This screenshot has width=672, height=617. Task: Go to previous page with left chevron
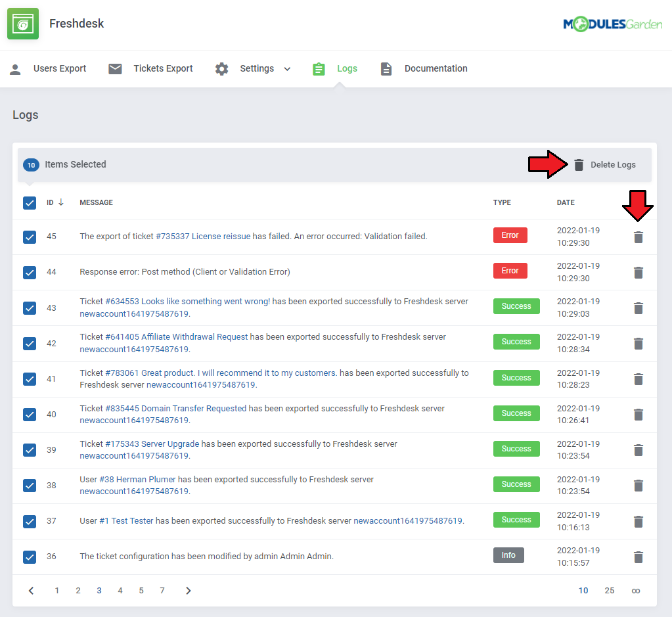tap(31, 591)
